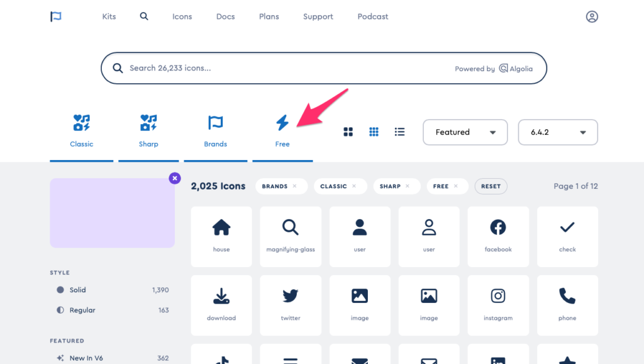Open the 6.4.2 version dropdown
This screenshot has width=644, height=364.
pyautogui.click(x=558, y=132)
